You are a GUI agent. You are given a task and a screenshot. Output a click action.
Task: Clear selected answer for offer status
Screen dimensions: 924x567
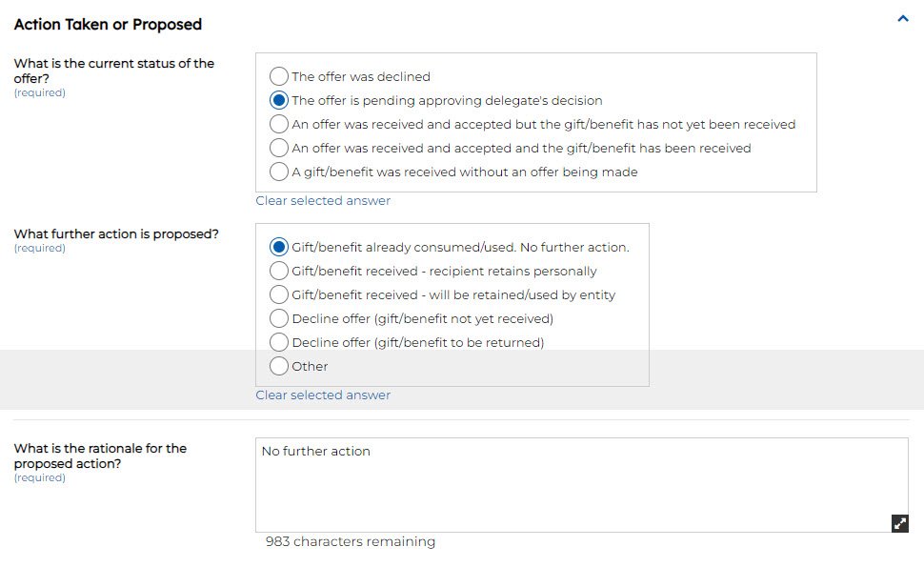(x=323, y=201)
